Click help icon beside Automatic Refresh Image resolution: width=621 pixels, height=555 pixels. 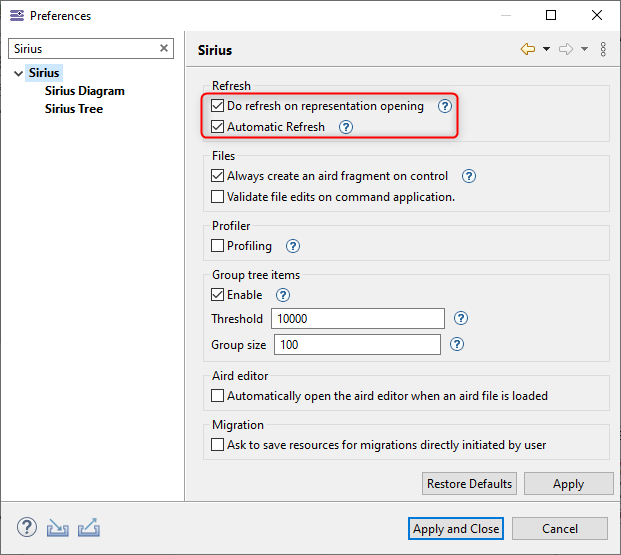[x=346, y=127]
